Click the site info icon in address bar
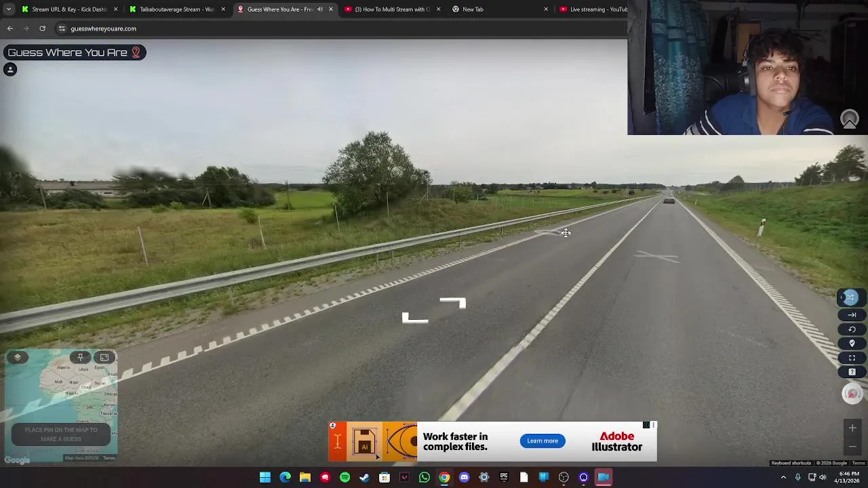 pyautogui.click(x=62, y=28)
